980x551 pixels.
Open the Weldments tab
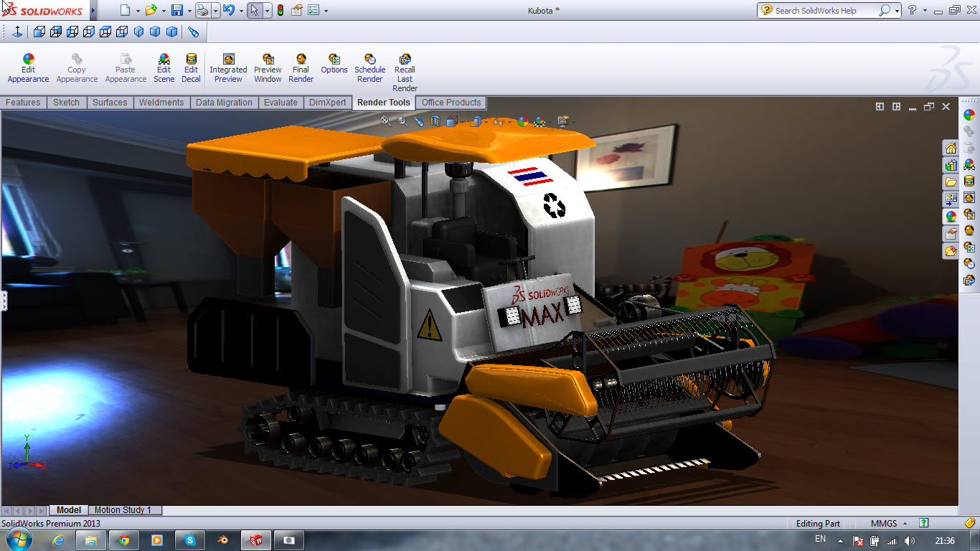click(x=161, y=103)
